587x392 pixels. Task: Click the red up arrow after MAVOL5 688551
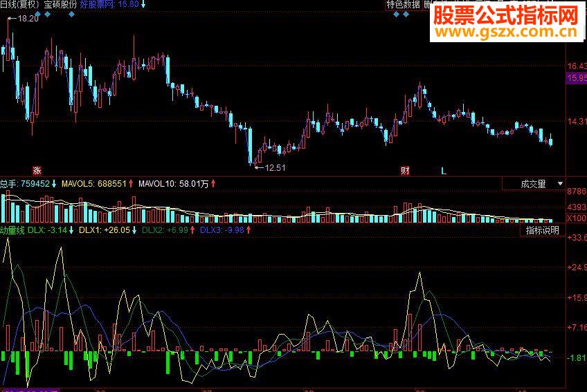click(131, 184)
